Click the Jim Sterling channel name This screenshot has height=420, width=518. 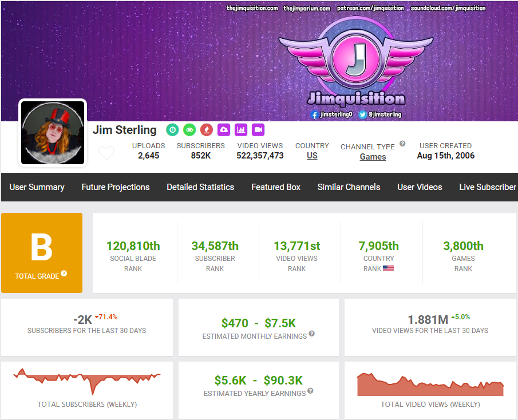pyautogui.click(x=125, y=130)
